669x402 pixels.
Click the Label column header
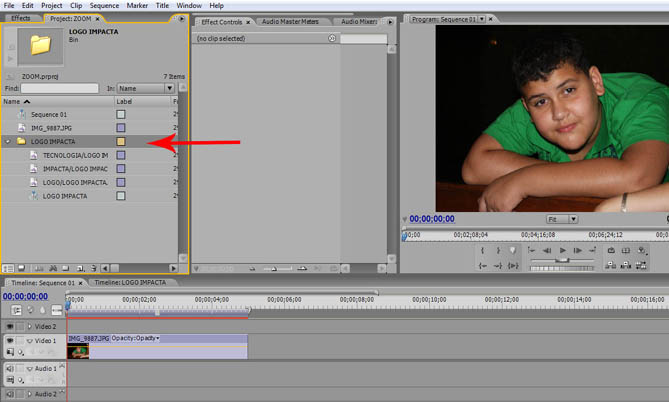tap(125, 101)
